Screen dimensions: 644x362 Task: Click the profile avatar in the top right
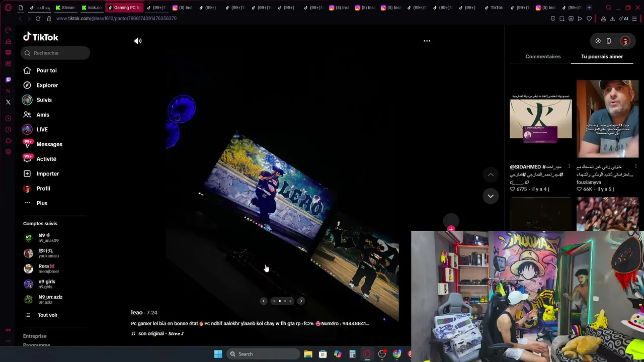[625, 41]
